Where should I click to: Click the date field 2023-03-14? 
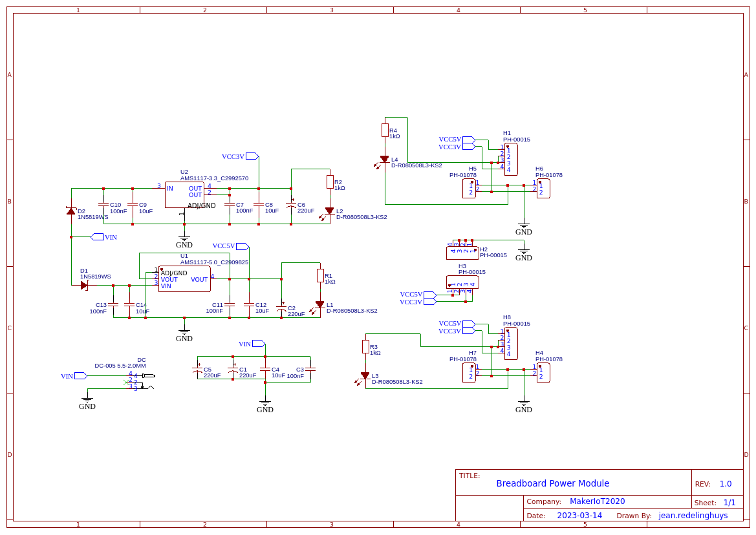[579, 516]
